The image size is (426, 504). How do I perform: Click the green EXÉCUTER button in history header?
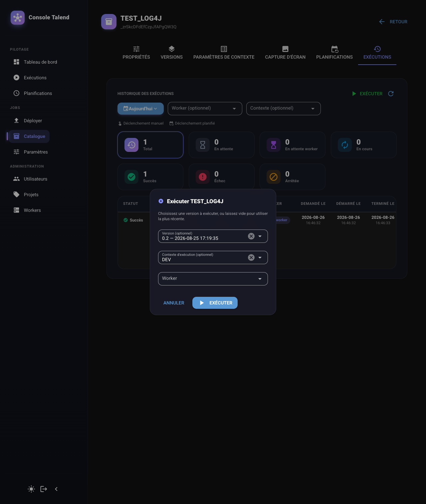[x=367, y=94]
